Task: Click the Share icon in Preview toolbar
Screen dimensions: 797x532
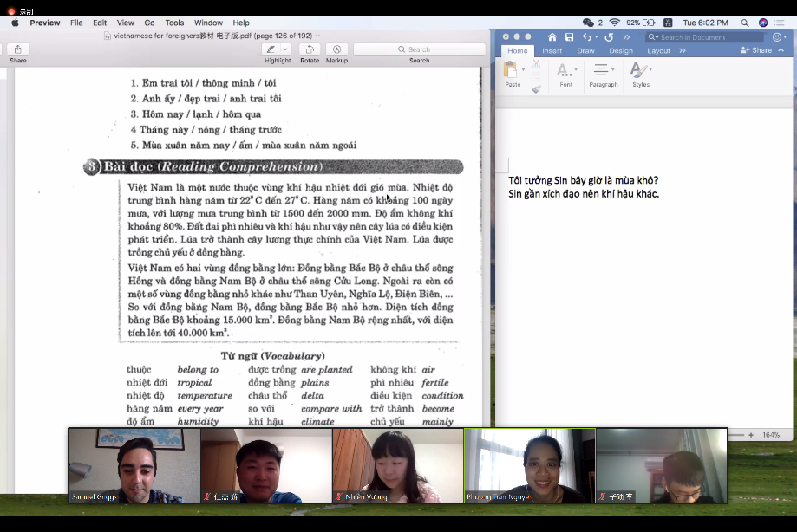Action: click(x=17, y=49)
